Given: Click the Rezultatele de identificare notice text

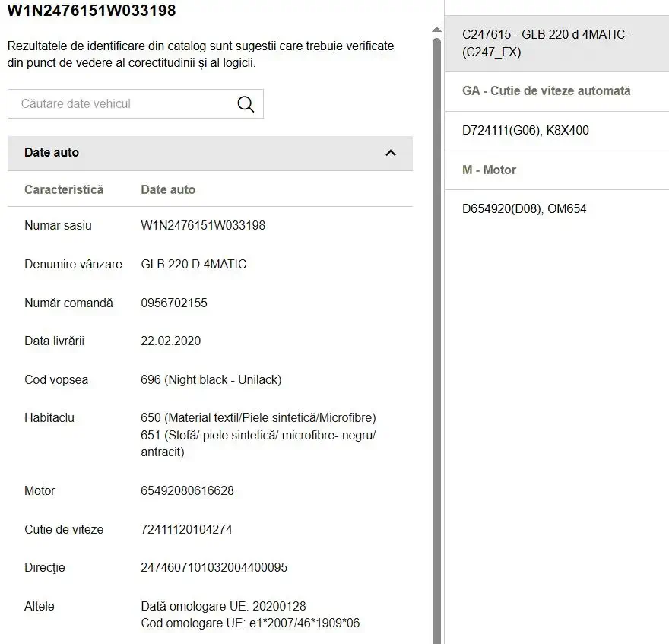Looking at the screenshot, I should click(201, 55).
